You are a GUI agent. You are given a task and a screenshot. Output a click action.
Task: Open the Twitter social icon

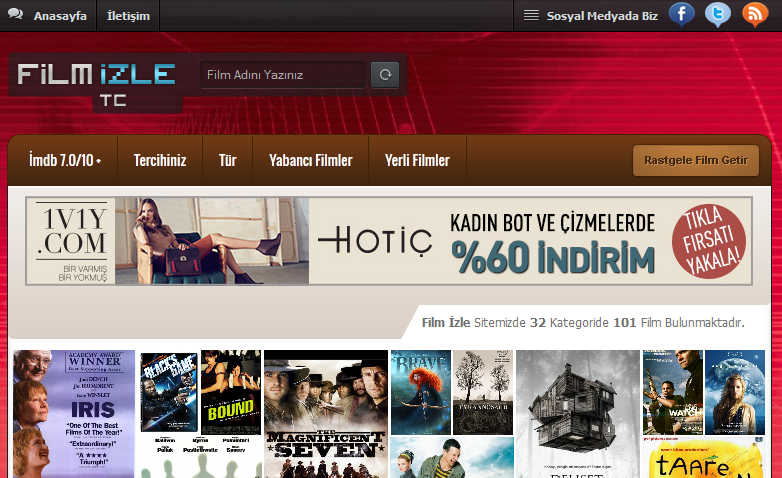coord(718,14)
